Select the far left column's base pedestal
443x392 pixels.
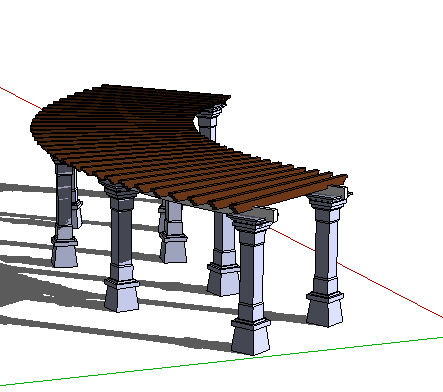64,252
